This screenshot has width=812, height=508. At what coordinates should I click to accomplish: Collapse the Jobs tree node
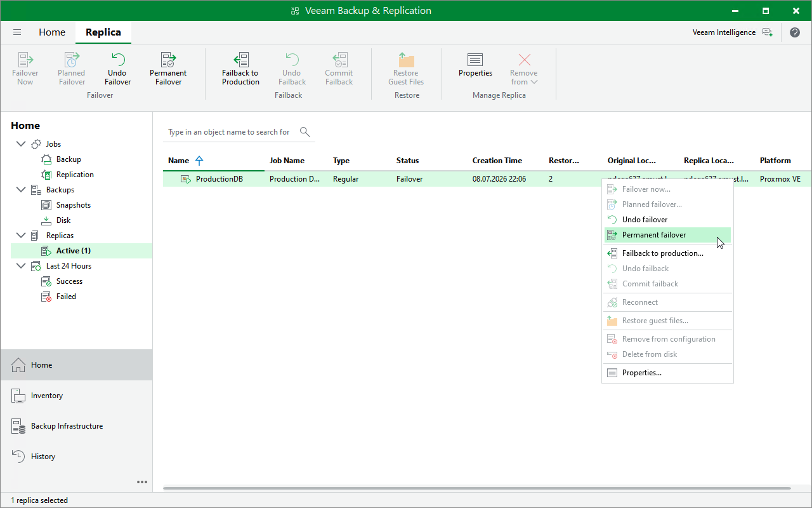coord(21,144)
